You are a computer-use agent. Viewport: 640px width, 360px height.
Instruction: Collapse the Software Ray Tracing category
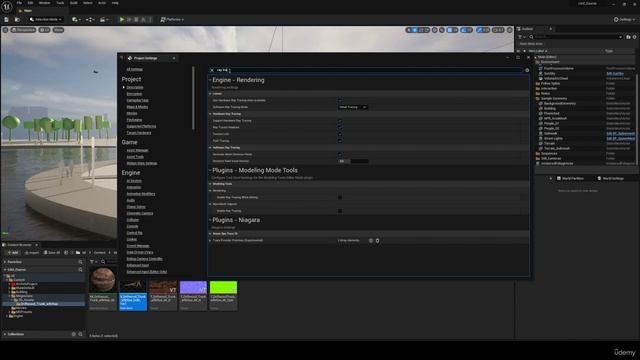[210, 148]
